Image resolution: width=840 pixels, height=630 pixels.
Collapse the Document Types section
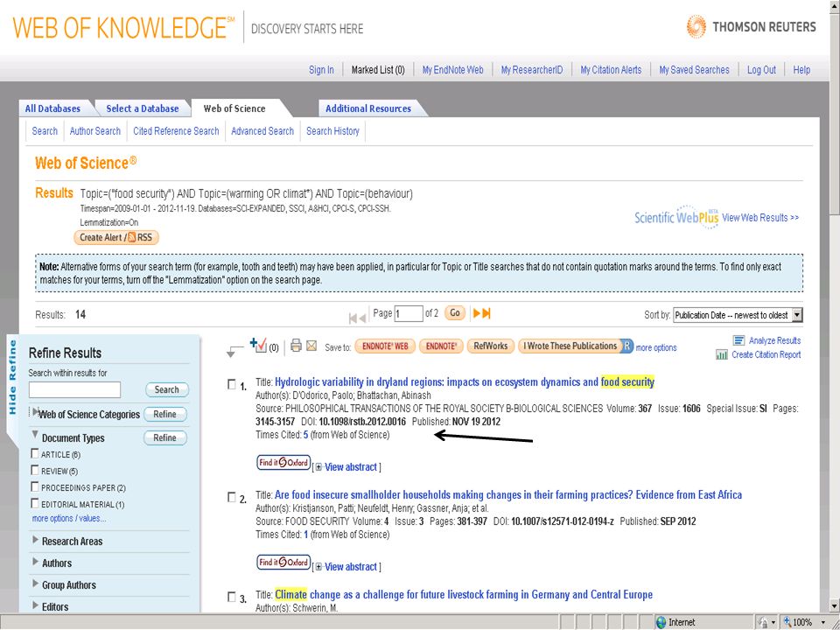[x=35, y=435]
